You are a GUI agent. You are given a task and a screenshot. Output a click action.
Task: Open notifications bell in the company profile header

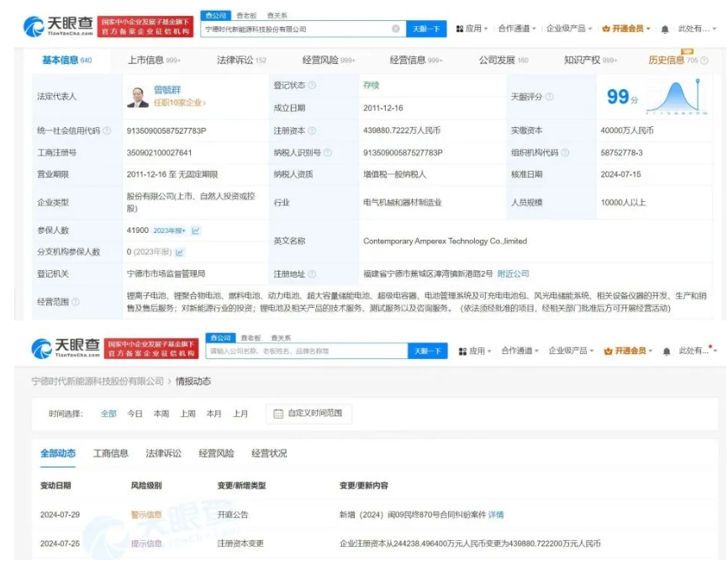coord(665,29)
